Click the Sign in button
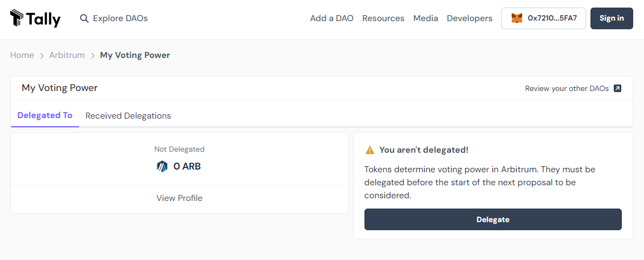This screenshot has height=260, width=644. pos(612,18)
